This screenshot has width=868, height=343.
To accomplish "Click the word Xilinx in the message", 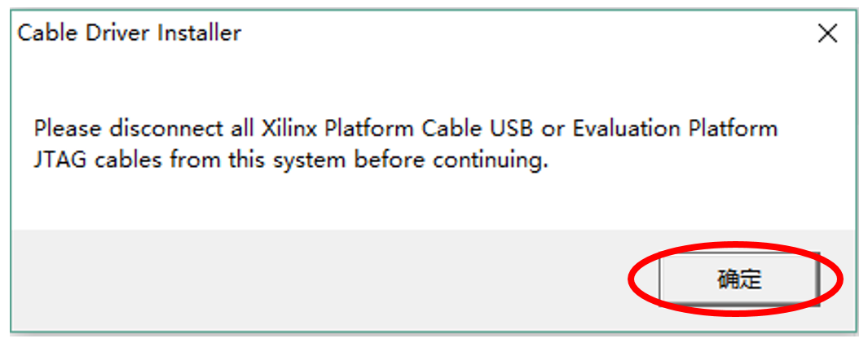I will (x=292, y=129).
